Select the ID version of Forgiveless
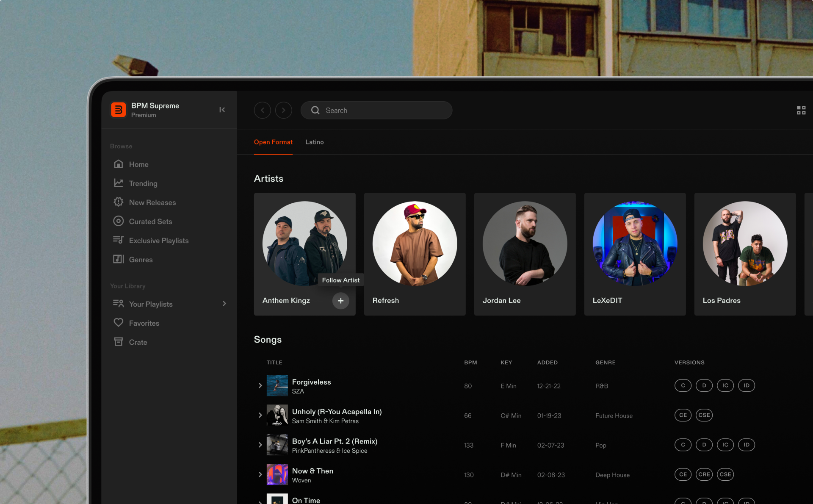 tap(746, 385)
